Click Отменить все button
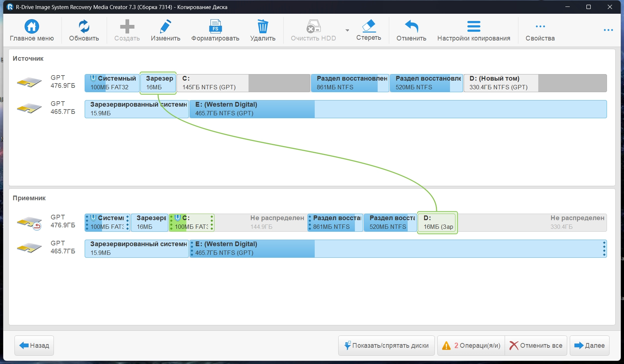This screenshot has width=624, height=364. point(536,346)
